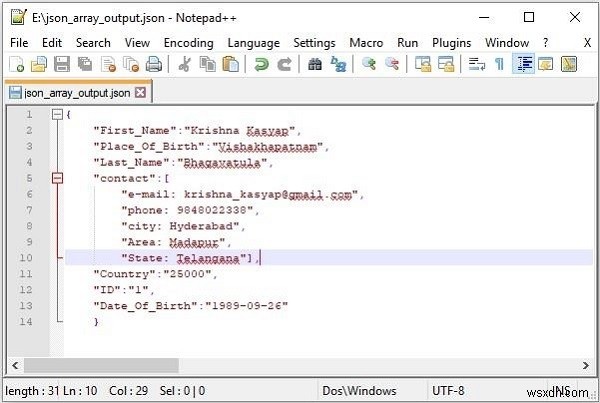Click the "Place_Of_Birth" line text
This screenshot has width=600, height=403.
pos(211,147)
